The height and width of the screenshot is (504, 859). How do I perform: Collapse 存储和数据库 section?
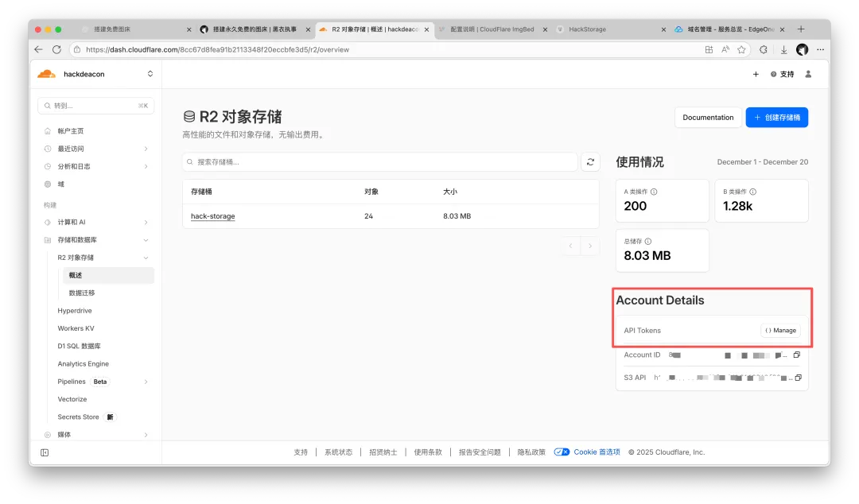click(146, 240)
